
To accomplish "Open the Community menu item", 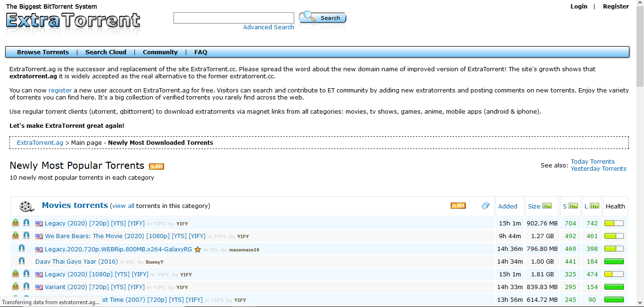I will click(160, 52).
